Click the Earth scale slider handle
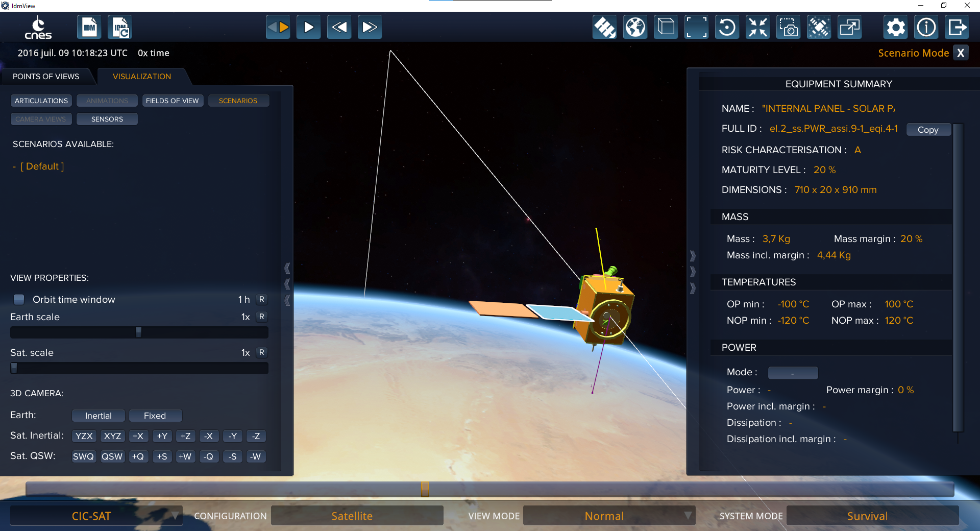The height and width of the screenshot is (531, 980). click(138, 332)
